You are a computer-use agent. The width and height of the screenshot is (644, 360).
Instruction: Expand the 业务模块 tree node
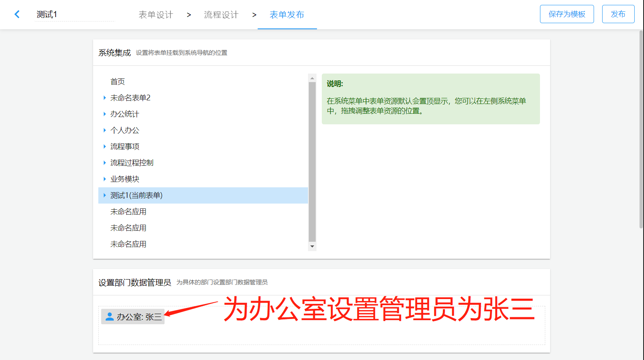click(104, 179)
